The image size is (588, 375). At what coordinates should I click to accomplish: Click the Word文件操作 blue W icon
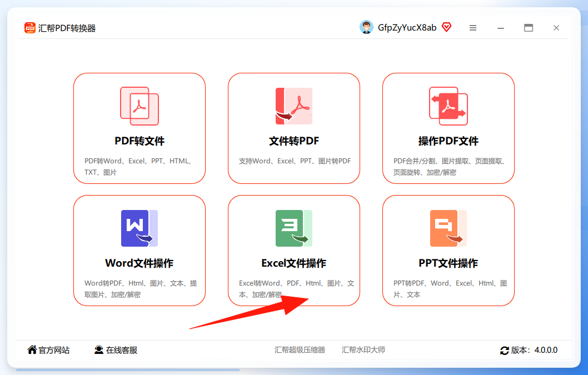[x=139, y=228]
